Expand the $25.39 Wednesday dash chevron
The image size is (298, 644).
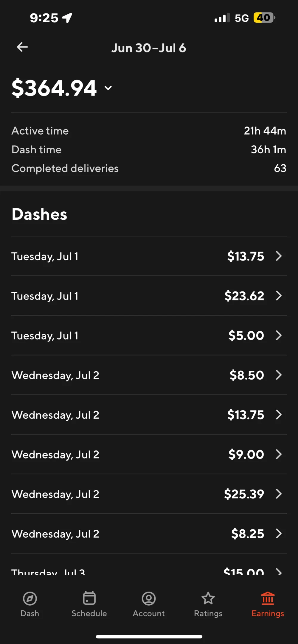tap(279, 494)
